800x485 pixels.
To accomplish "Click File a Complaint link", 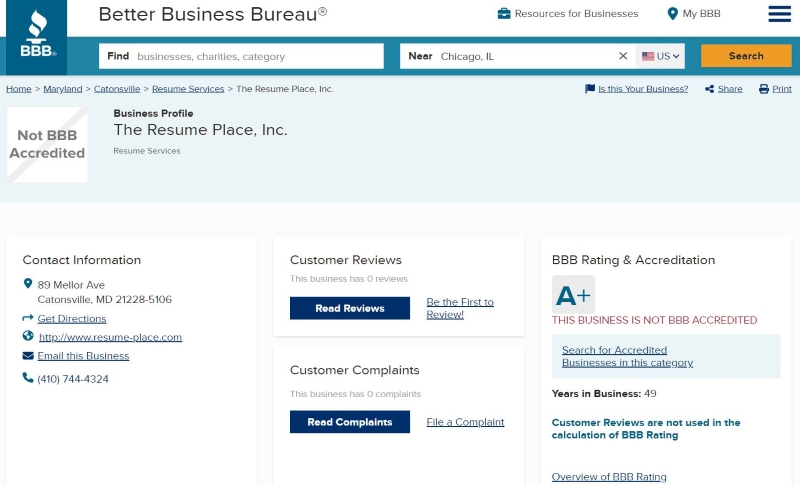I will click(465, 422).
